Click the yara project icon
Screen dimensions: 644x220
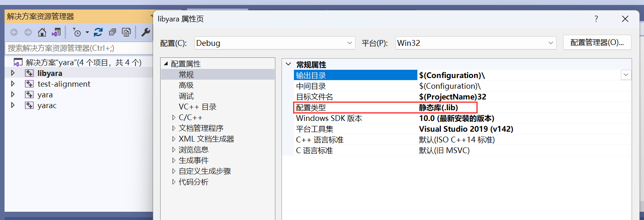point(29,95)
